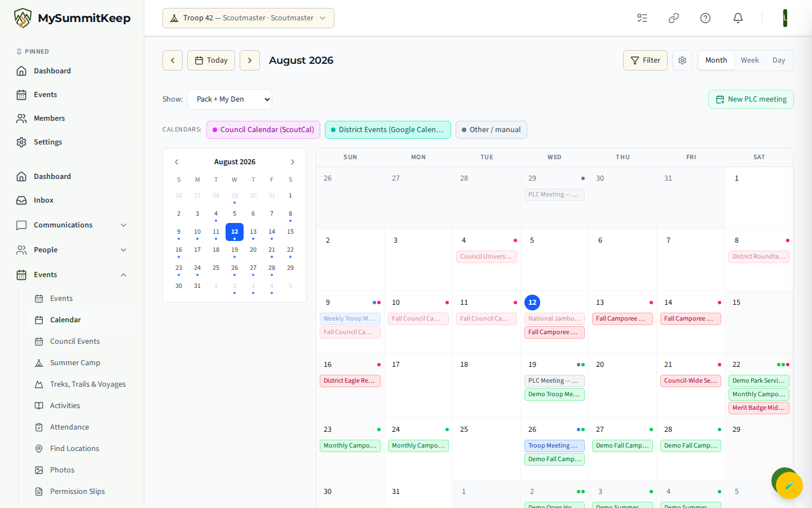Collapse the Events menu section
This screenshot has height=508, width=812.
click(x=72, y=275)
